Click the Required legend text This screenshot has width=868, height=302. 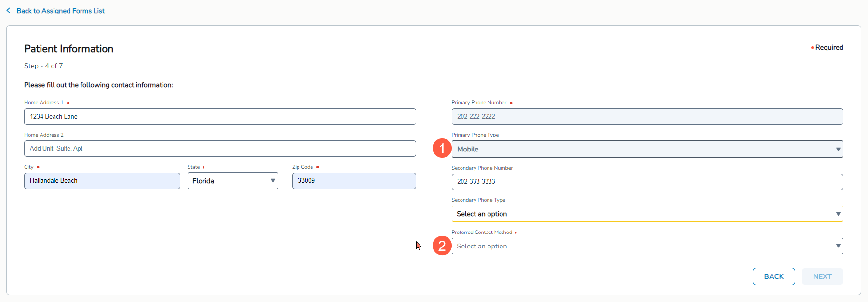[829, 47]
